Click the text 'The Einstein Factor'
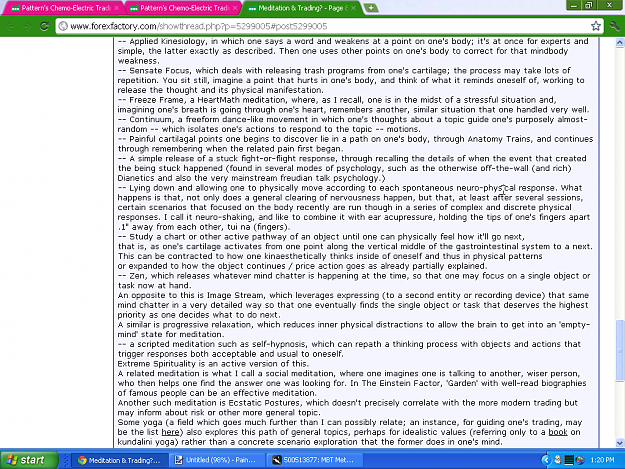Image resolution: width=625 pixels, height=469 pixels. click(x=401, y=383)
